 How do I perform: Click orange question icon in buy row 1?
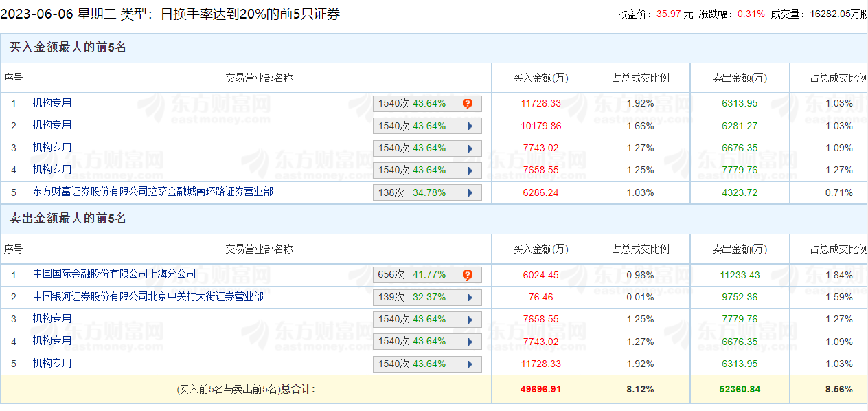pos(468,104)
